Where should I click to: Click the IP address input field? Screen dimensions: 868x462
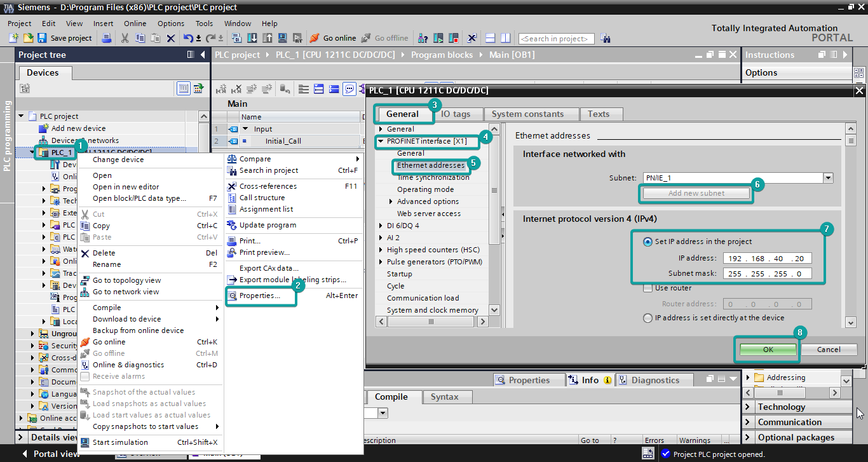click(767, 259)
